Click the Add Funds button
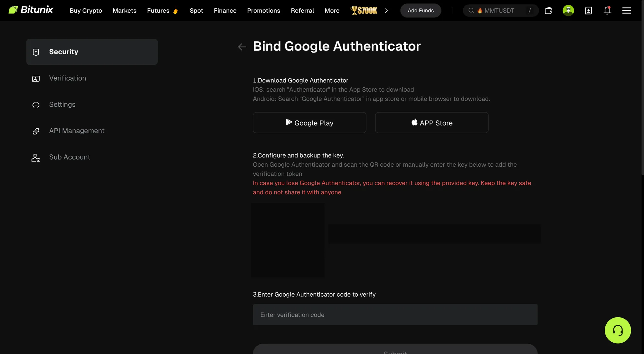This screenshot has width=644, height=354. coord(421,11)
